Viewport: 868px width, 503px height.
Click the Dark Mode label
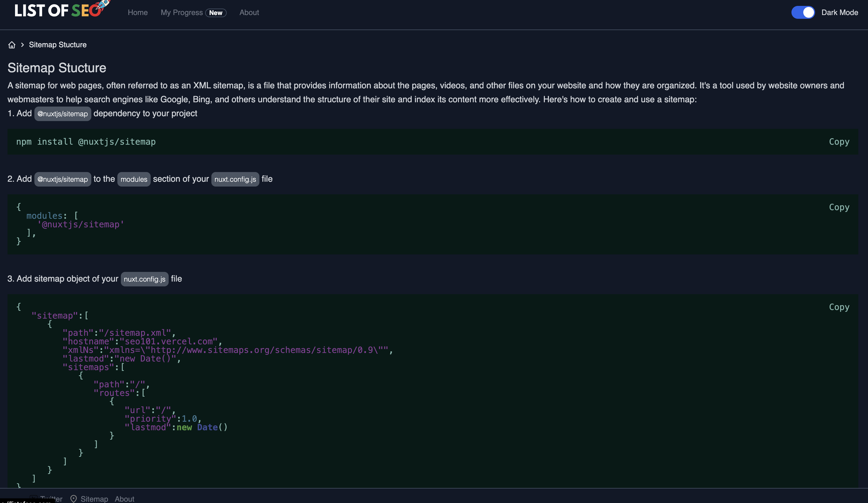[840, 12]
